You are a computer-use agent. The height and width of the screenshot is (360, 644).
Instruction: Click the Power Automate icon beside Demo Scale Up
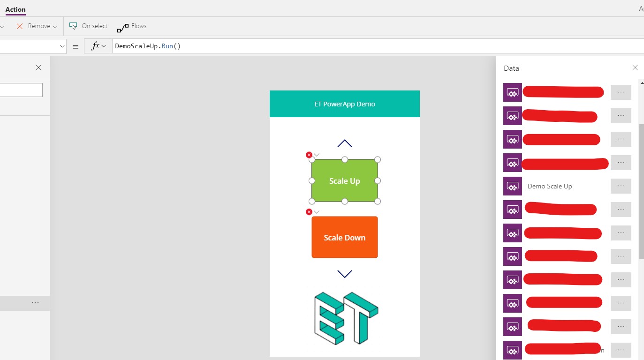[x=512, y=186]
